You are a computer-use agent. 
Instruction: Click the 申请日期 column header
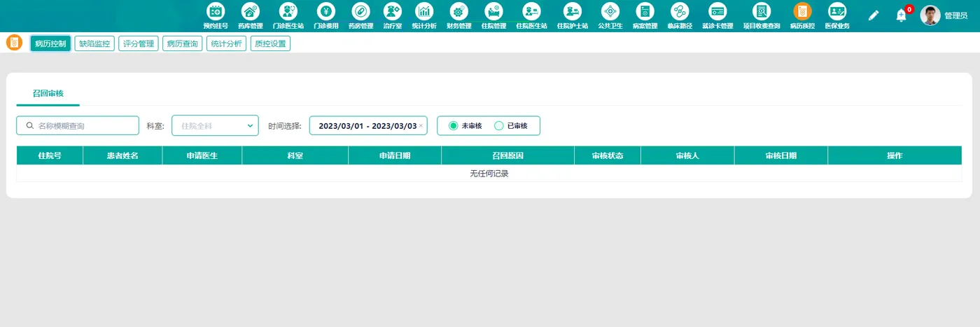(395, 155)
